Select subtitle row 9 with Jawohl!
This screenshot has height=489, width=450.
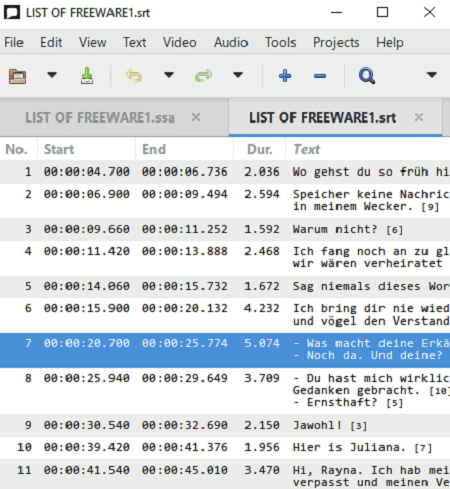tap(225, 425)
